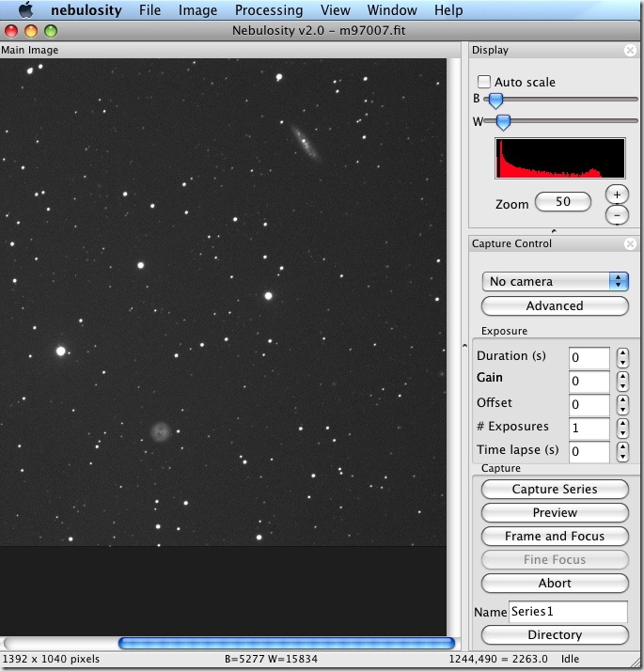Click the Duration (s) input field
This screenshot has width=644, height=671.
(589, 358)
